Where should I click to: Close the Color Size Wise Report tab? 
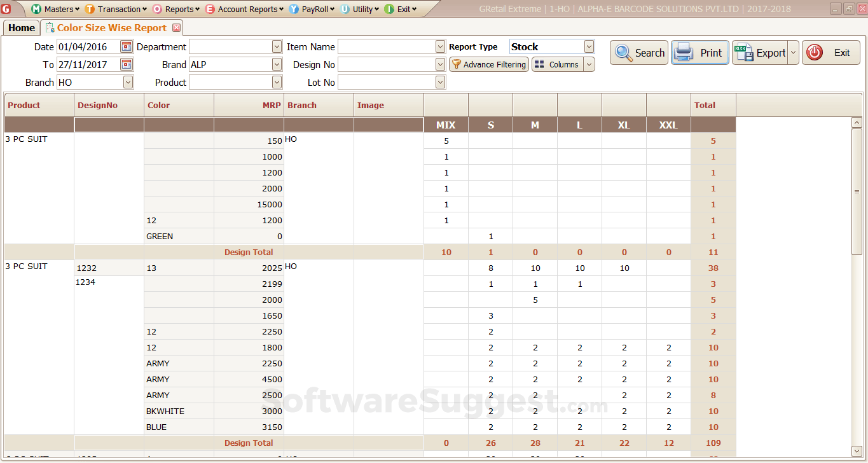(177, 28)
